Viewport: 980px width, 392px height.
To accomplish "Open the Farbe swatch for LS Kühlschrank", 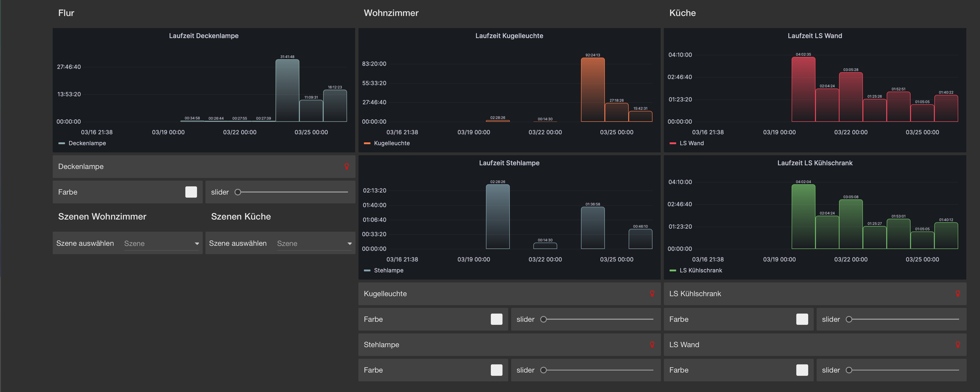I will pyautogui.click(x=802, y=319).
